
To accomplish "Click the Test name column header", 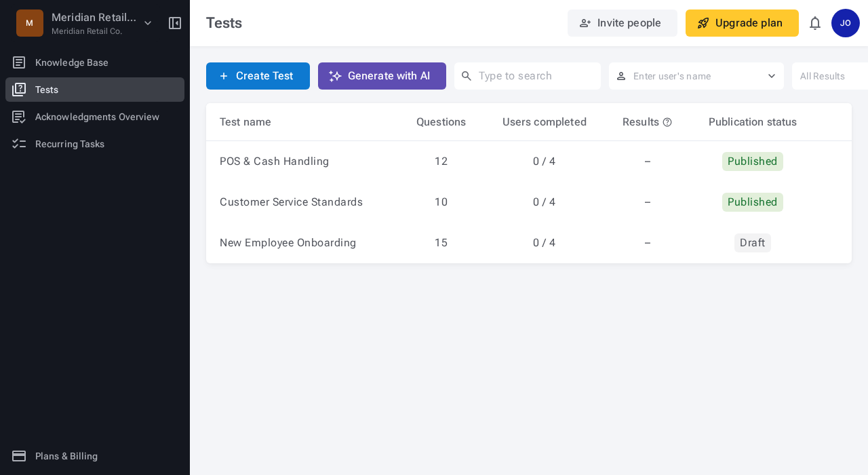I will tap(245, 122).
